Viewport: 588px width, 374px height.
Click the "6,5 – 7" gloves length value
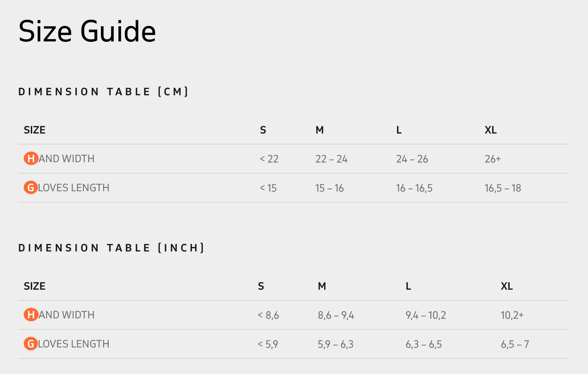(x=515, y=344)
